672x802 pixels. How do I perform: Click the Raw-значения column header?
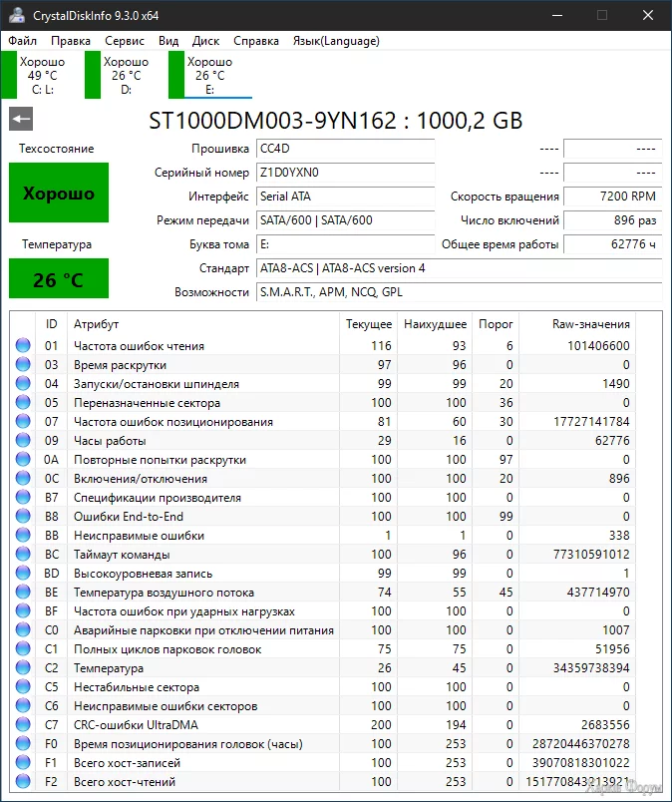pos(577,324)
